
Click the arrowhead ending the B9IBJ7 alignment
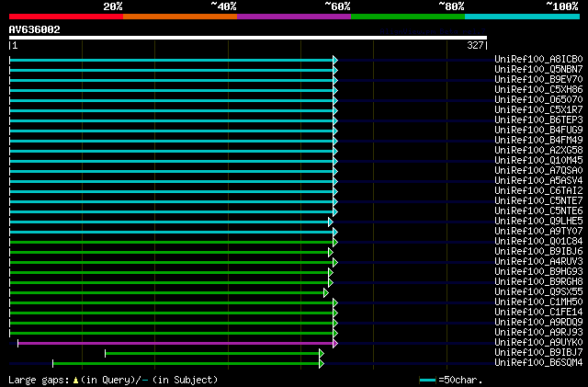click(322, 354)
